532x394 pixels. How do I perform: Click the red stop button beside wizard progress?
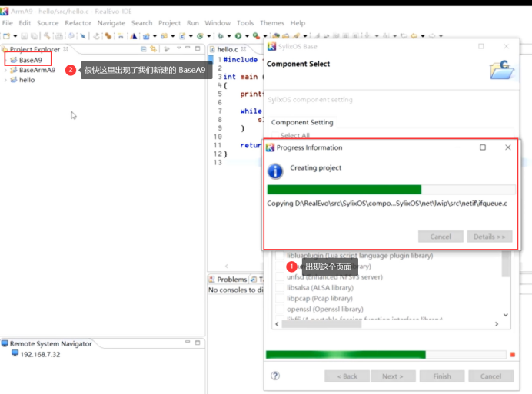pos(512,355)
